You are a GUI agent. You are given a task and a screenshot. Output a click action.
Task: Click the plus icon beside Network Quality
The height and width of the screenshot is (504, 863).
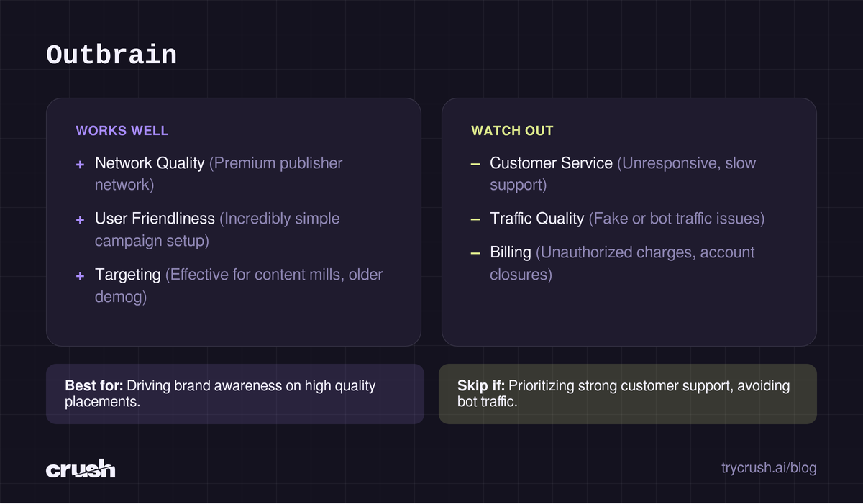81,165
